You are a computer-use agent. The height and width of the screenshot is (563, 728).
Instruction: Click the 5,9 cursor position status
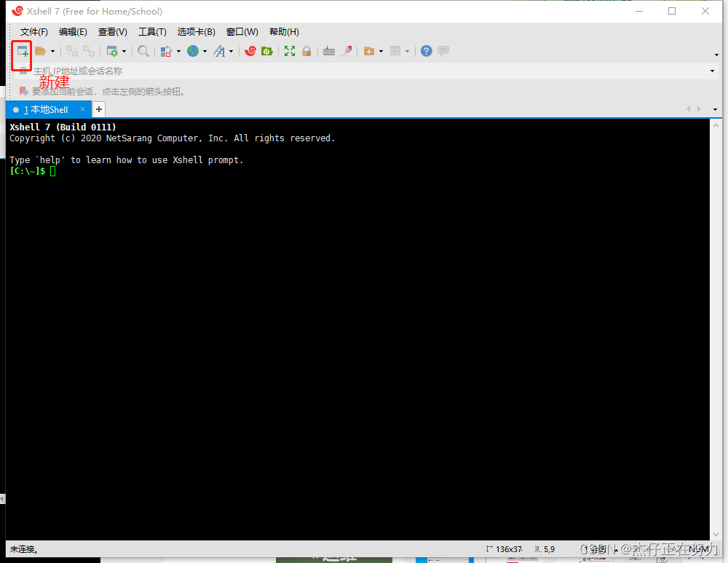click(545, 549)
